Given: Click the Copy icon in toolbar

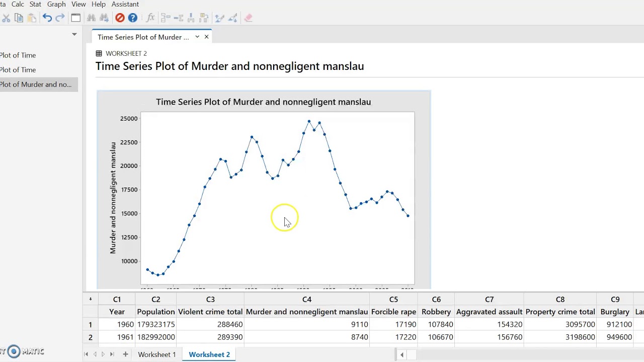Looking at the screenshot, I should click(x=19, y=18).
